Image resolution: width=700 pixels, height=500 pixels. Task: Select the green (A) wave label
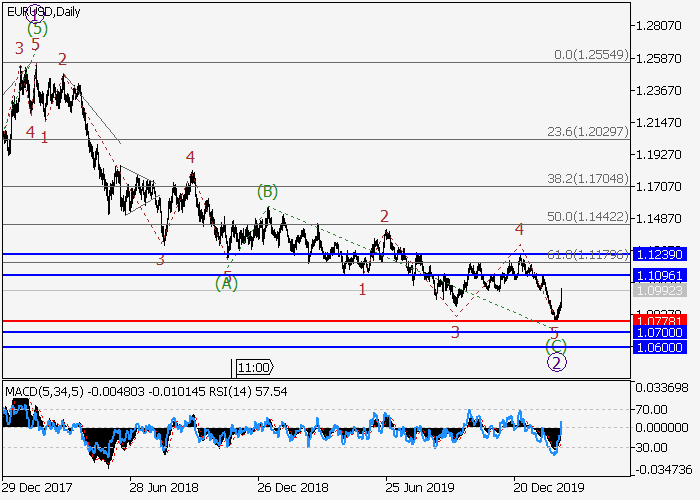[x=227, y=283]
